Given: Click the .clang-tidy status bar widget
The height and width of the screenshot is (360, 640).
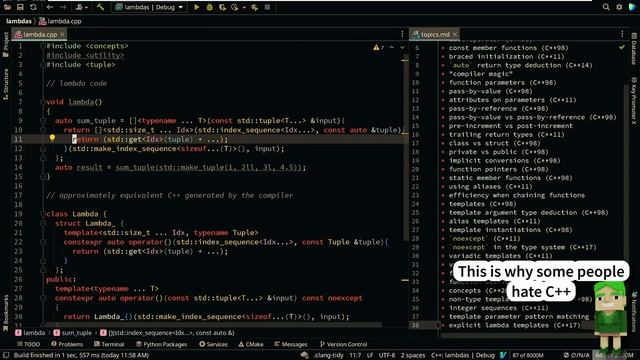Looking at the screenshot, I should (x=329, y=355).
